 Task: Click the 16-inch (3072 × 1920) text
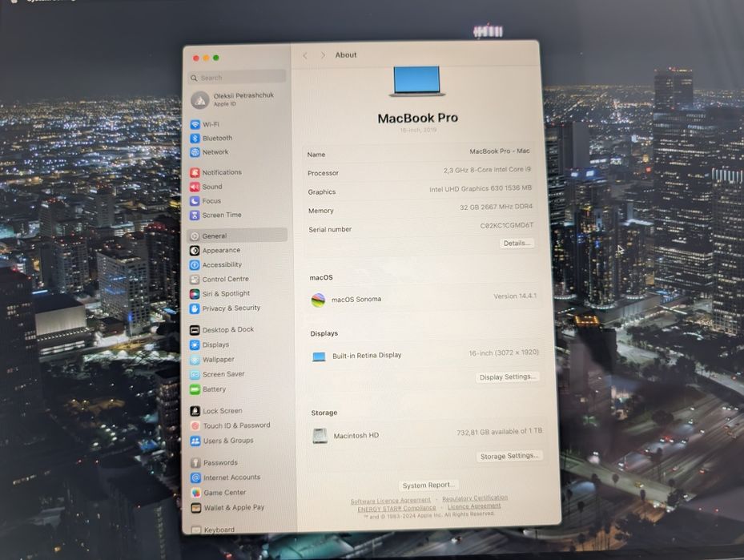[504, 353]
